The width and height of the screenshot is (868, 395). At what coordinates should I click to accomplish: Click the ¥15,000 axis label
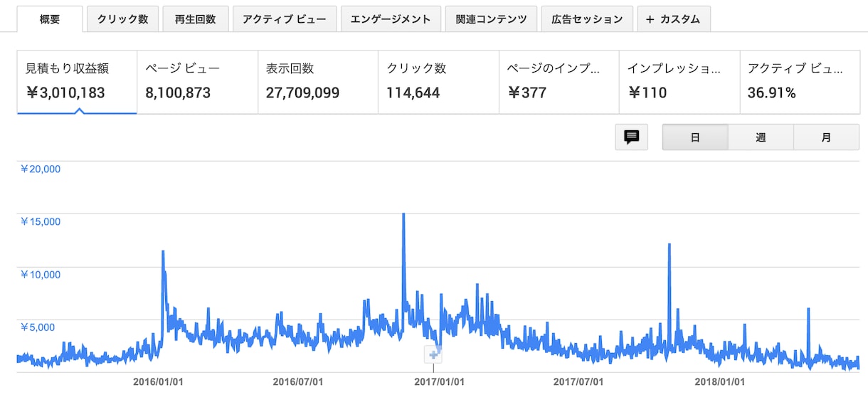coord(40,221)
